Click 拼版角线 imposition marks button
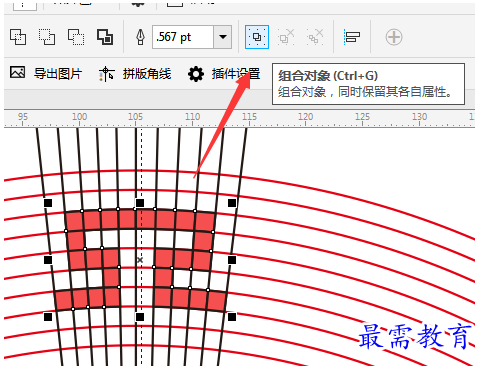 (135, 74)
